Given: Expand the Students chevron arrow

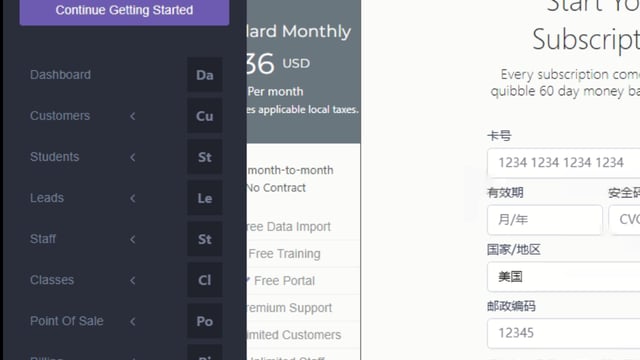Looking at the screenshot, I should [133, 157].
